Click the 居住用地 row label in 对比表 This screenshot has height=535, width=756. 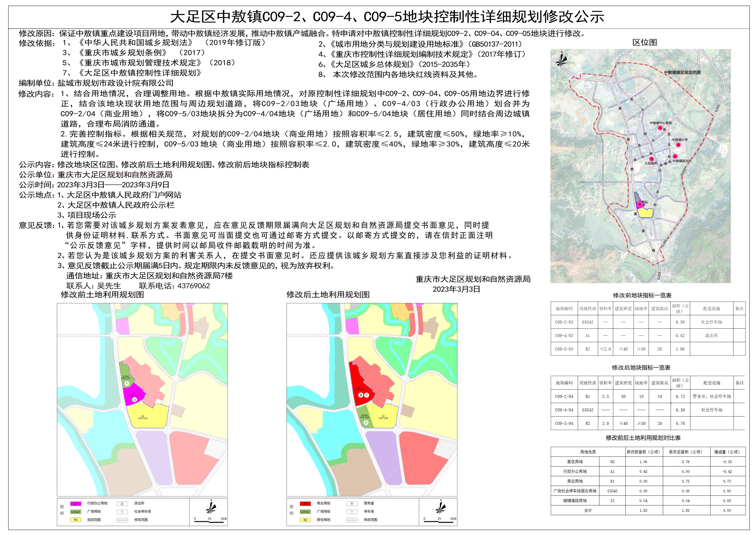[x=575, y=462]
